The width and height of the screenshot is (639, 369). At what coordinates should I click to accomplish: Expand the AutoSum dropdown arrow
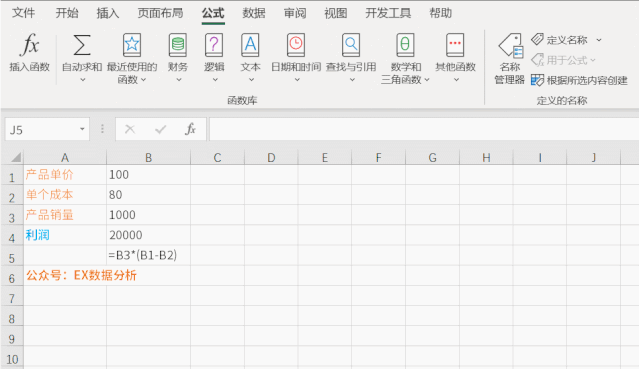82,80
